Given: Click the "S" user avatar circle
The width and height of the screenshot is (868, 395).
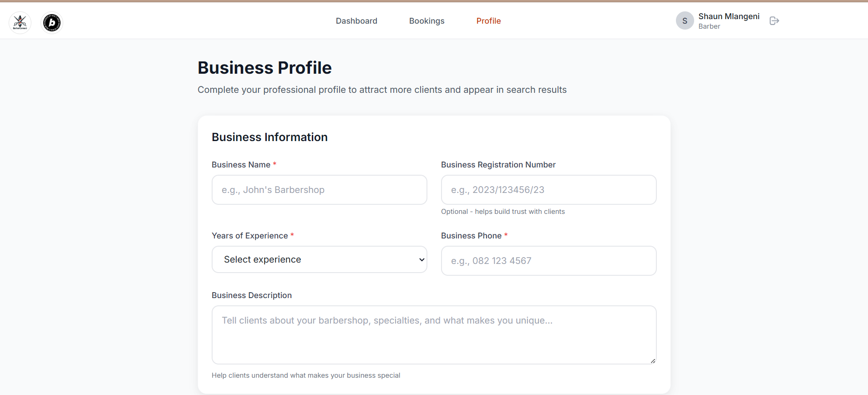Looking at the screenshot, I should 685,21.
